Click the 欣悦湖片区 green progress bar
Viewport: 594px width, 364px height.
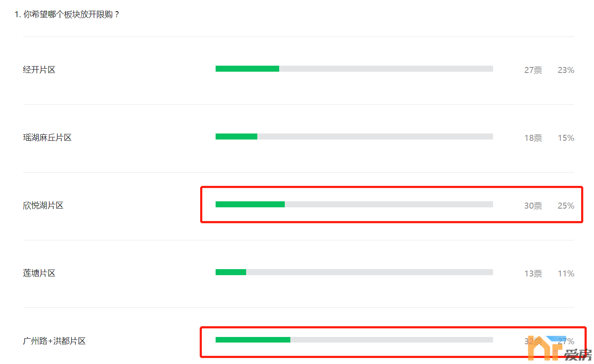pyautogui.click(x=250, y=204)
